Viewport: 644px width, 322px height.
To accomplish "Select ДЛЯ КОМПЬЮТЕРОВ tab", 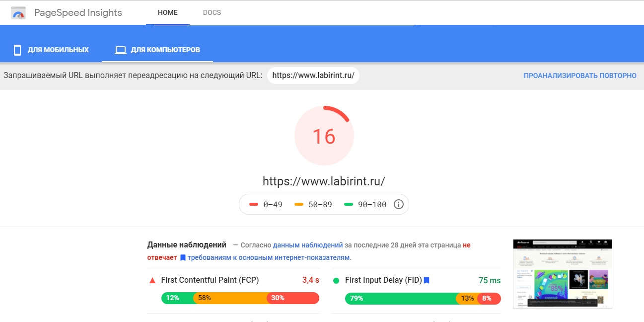I will tap(157, 50).
